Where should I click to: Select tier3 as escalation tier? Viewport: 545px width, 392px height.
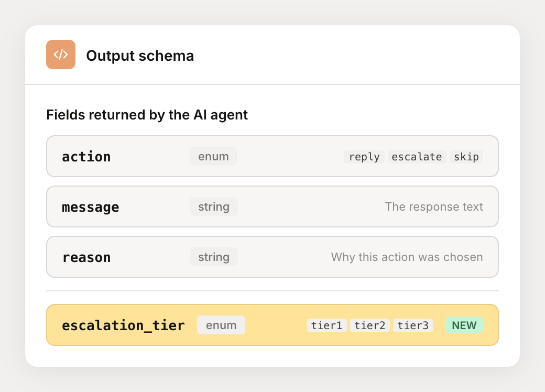pyautogui.click(x=413, y=325)
